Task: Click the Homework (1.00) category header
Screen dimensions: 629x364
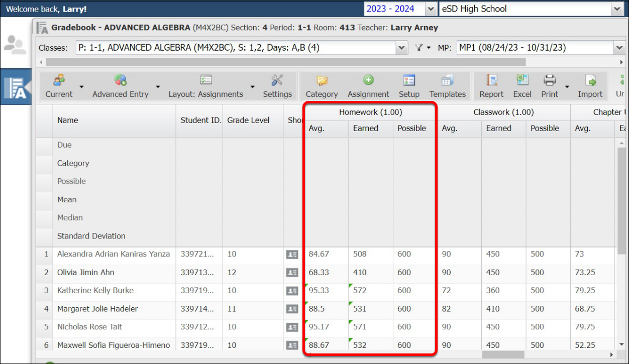Action: pos(370,112)
